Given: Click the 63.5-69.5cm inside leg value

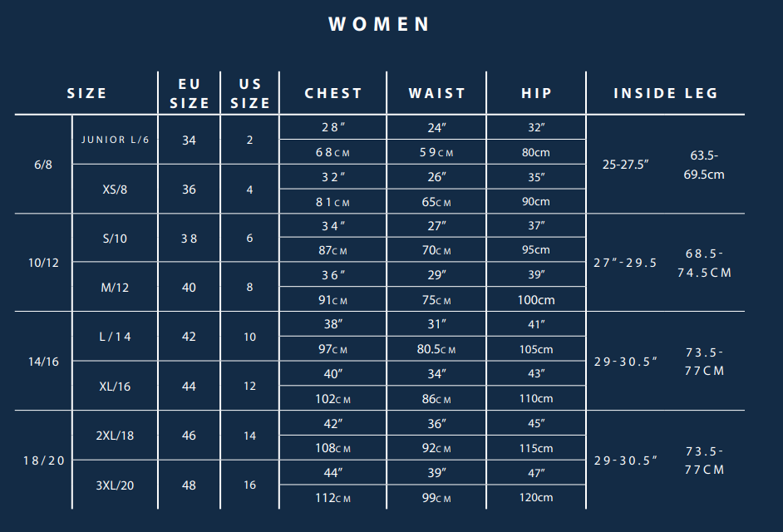Looking at the screenshot, I should coord(704,165).
